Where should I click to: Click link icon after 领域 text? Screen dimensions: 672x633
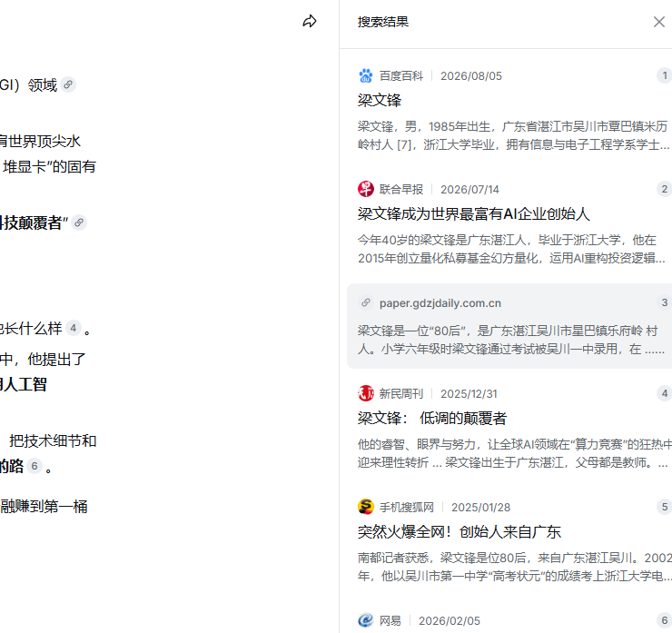pyautogui.click(x=68, y=84)
